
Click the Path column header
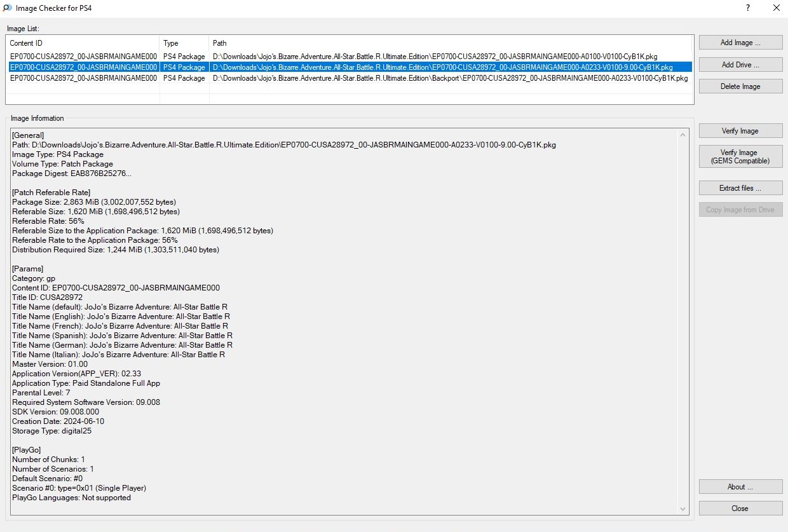tap(451, 43)
